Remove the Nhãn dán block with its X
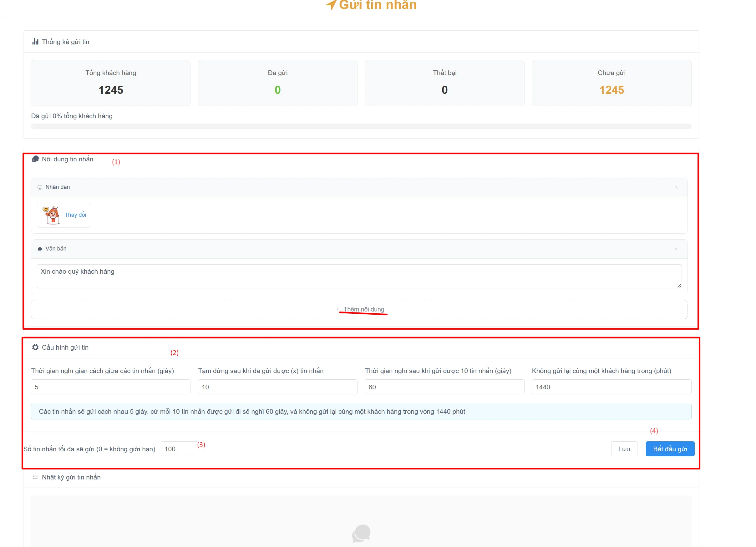Image resolution: width=756 pixels, height=547 pixels. click(676, 187)
